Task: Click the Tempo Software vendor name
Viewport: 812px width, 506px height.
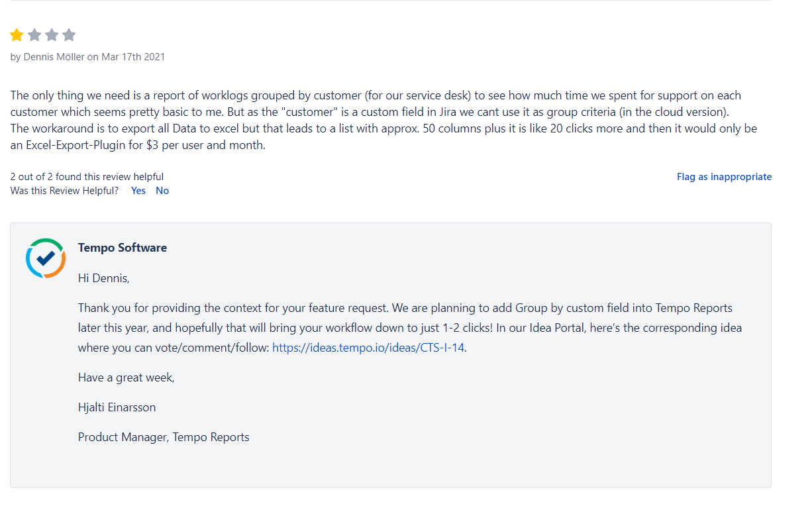Action: (123, 248)
